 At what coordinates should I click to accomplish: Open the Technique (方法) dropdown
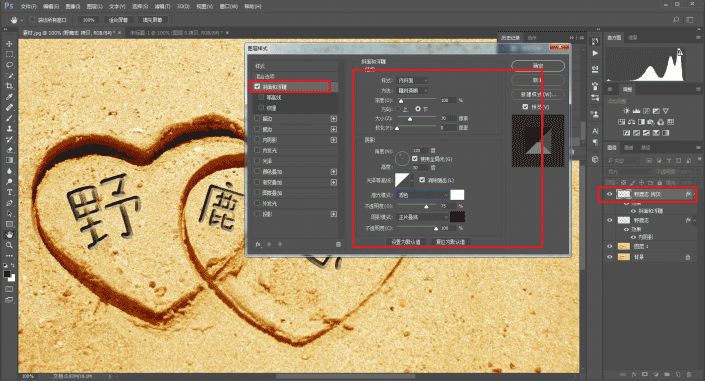pos(412,91)
